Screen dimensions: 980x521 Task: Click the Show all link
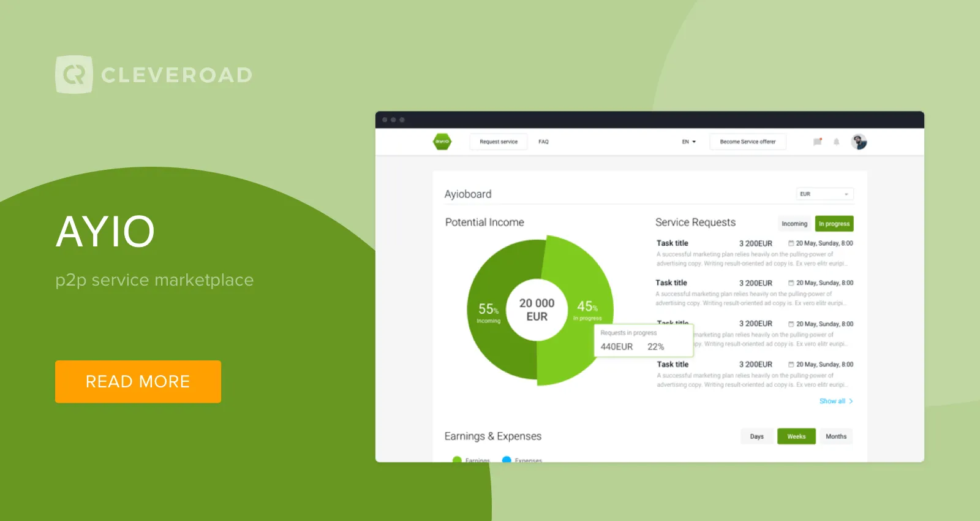coord(836,401)
